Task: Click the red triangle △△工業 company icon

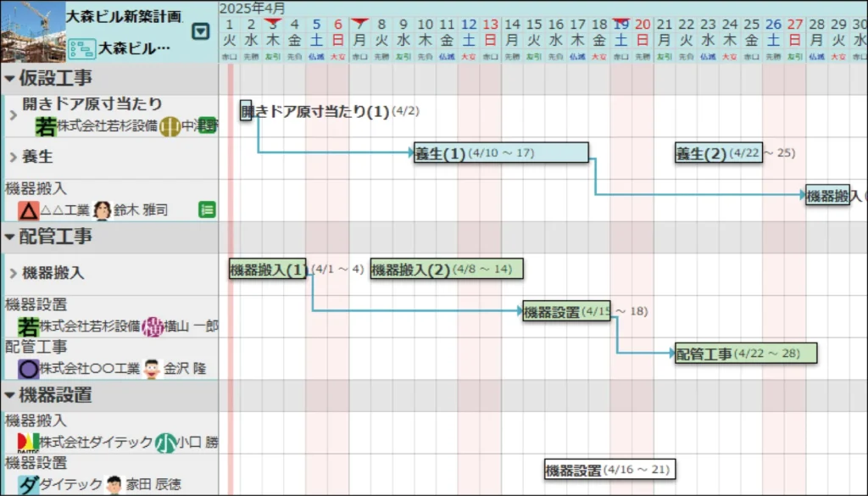Action: tap(29, 210)
